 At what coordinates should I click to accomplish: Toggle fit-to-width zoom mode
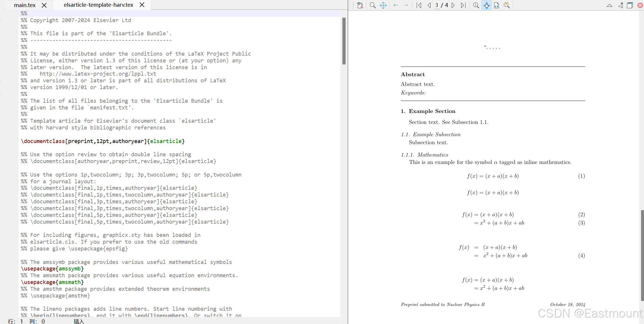496,5
